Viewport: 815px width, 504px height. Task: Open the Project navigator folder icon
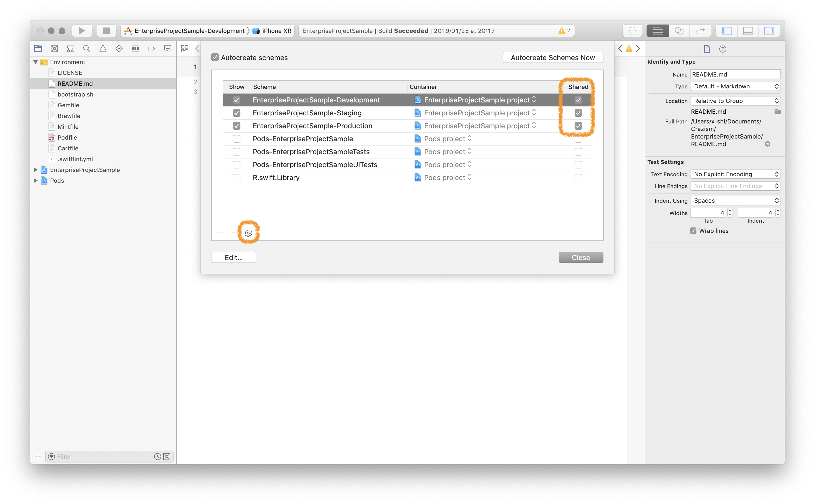click(x=38, y=49)
